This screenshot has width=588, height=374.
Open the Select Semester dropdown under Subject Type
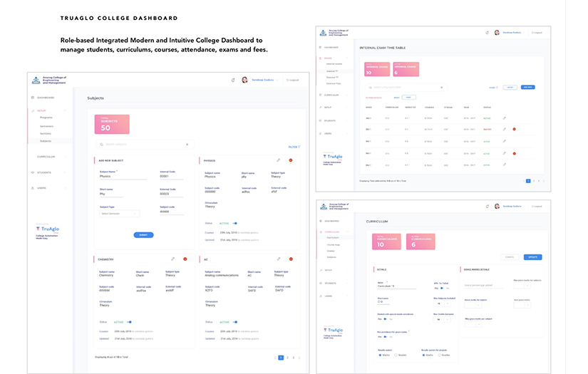(x=119, y=214)
